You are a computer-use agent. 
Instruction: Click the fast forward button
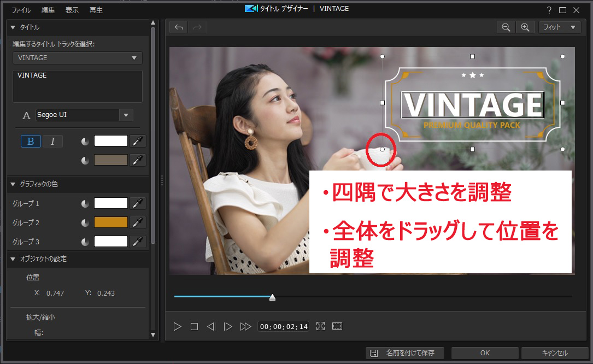click(245, 326)
